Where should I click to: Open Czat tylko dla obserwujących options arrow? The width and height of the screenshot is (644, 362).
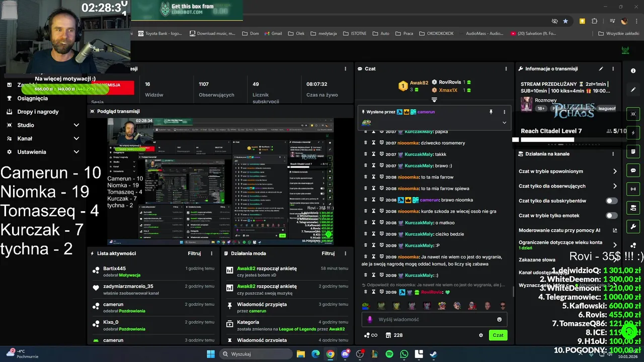coord(615,186)
